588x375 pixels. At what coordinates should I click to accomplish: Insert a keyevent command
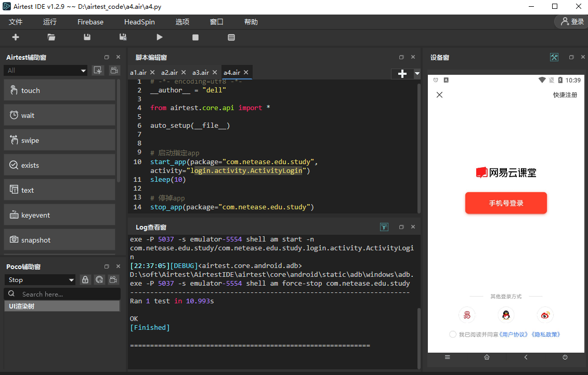tap(59, 215)
